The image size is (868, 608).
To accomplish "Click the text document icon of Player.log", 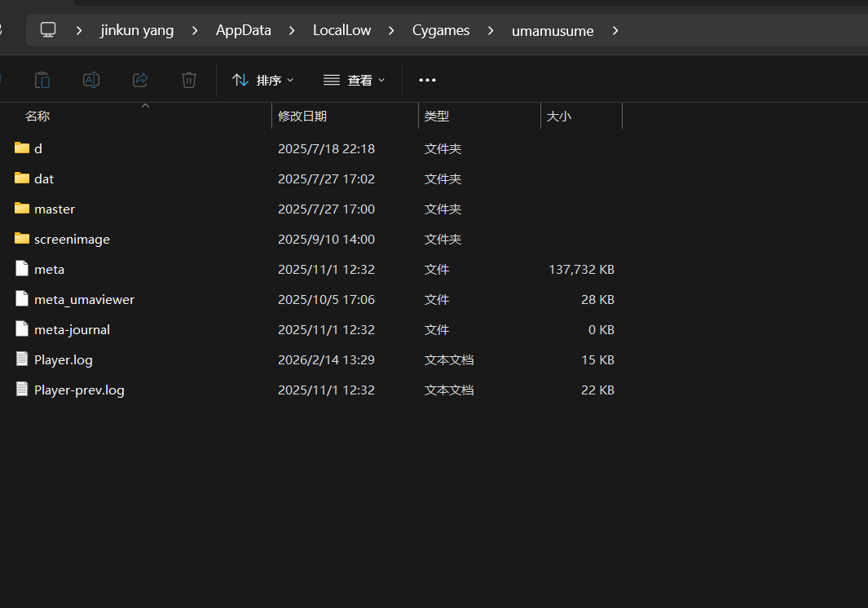I will tap(22, 359).
